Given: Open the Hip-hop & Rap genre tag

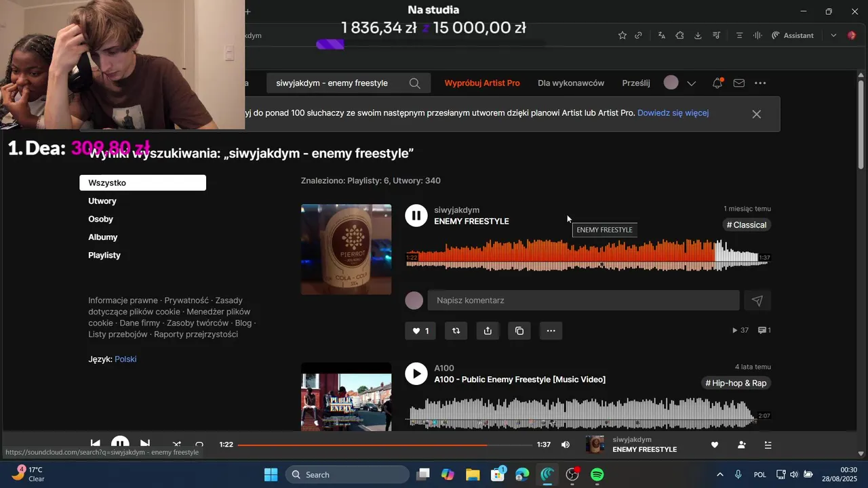Looking at the screenshot, I should [x=736, y=383].
